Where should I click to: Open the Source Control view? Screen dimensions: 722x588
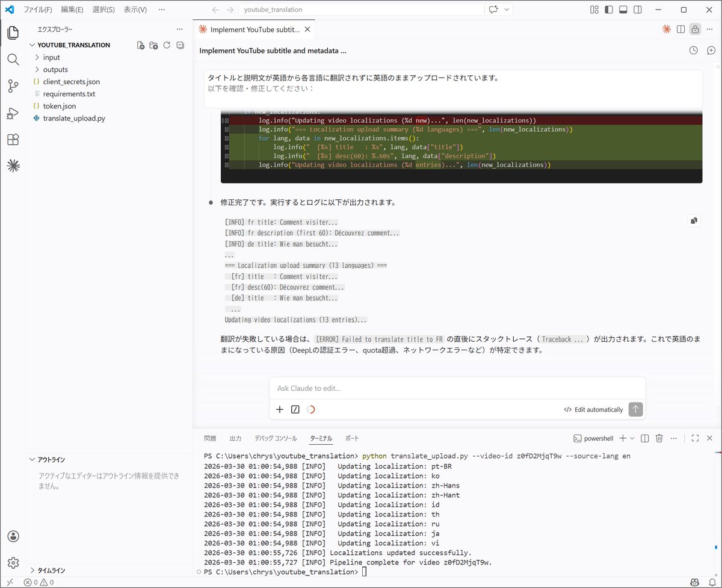[13, 87]
